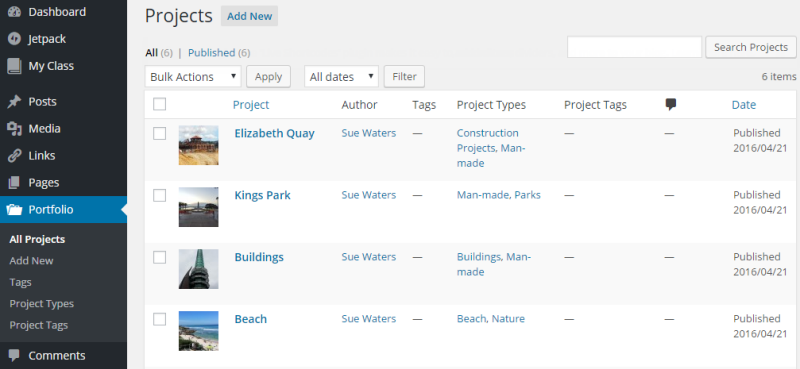Click the Add New button beside Projects heading

(x=249, y=16)
